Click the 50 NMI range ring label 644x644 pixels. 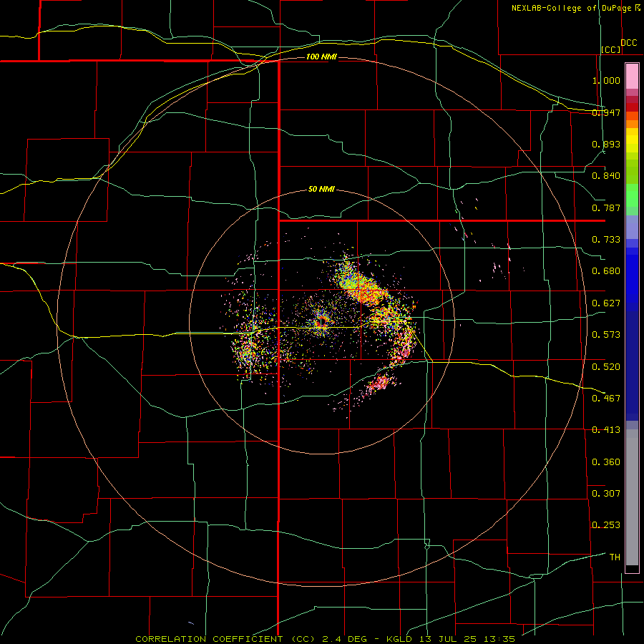[x=321, y=189]
